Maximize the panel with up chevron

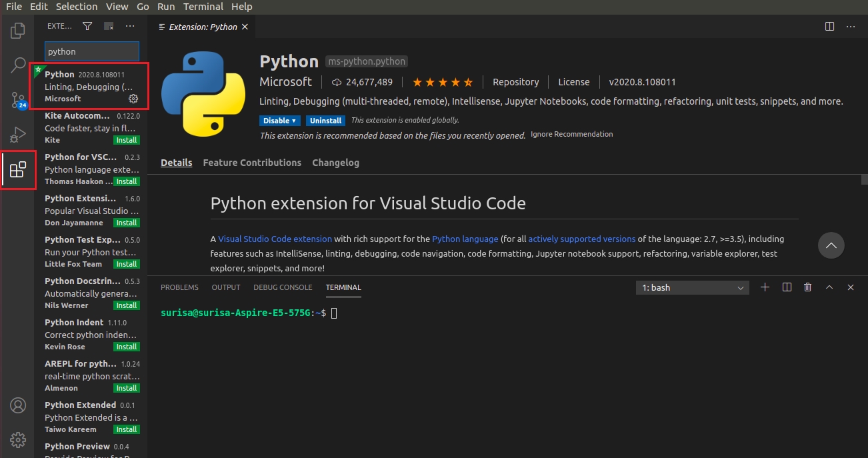829,287
